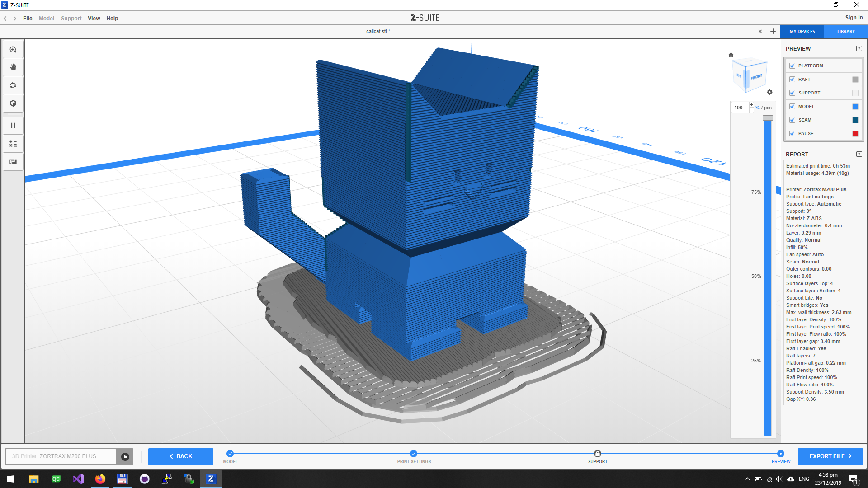
Task: Toggle the RAFT visibility checkbox
Action: [792, 80]
